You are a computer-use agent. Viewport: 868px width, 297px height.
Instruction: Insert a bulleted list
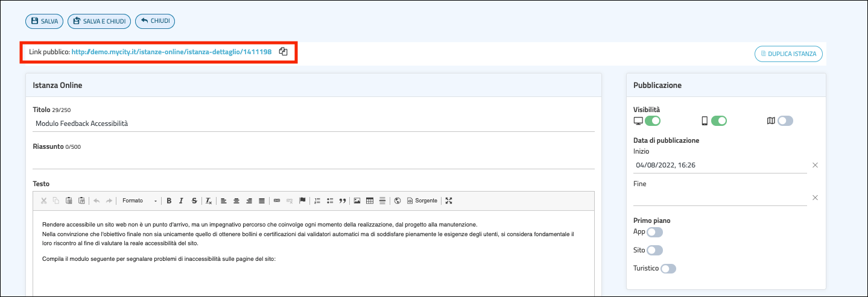tap(330, 201)
